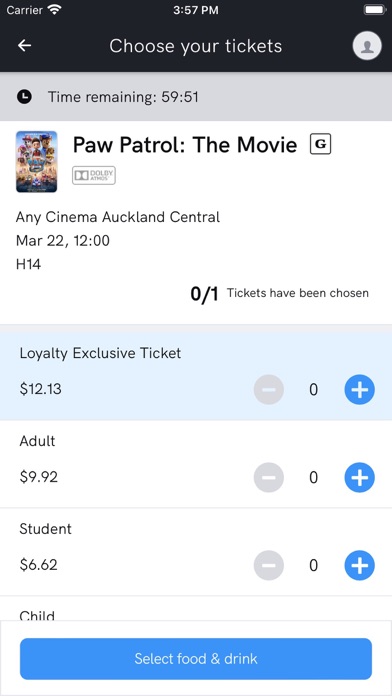Increase Adult ticket count
The width and height of the screenshot is (392, 696).
tap(360, 478)
